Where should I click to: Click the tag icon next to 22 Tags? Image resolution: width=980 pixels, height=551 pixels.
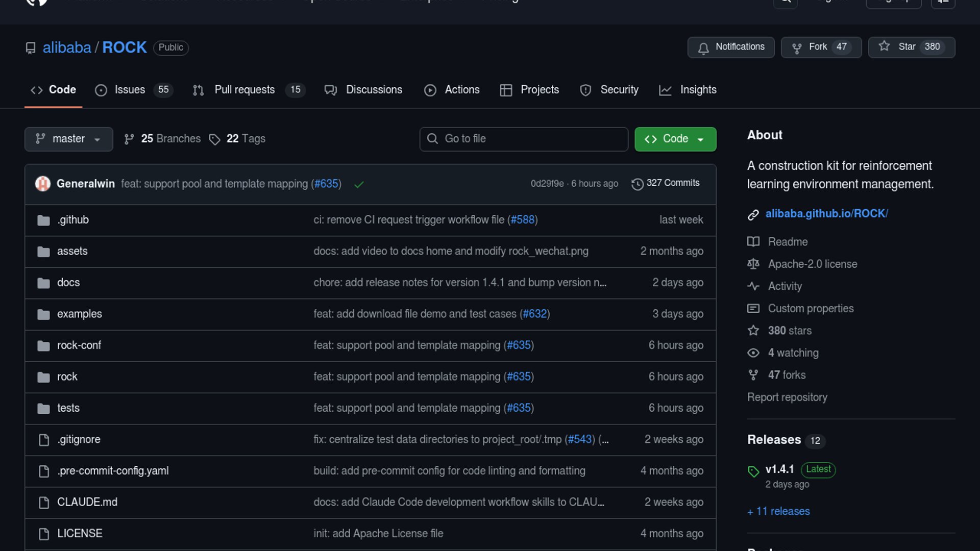click(x=214, y=139)
